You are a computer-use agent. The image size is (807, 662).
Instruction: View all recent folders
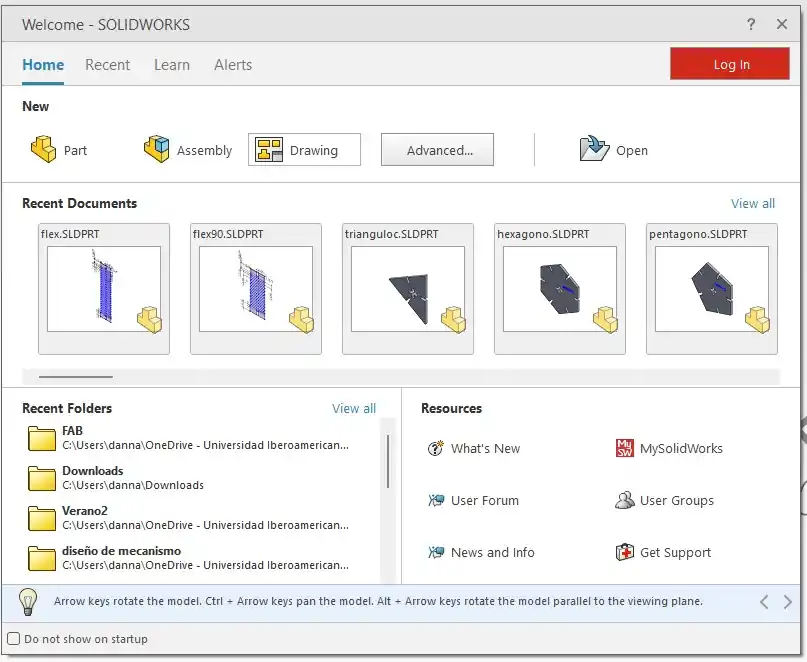click(x=354, y=408)
